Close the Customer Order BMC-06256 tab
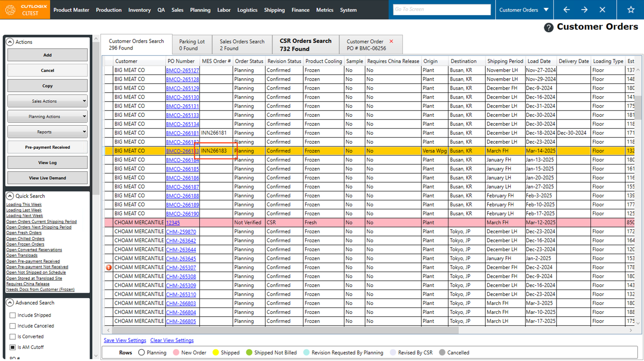The height and width of the screenshot is (361, 644). (391, 41)
